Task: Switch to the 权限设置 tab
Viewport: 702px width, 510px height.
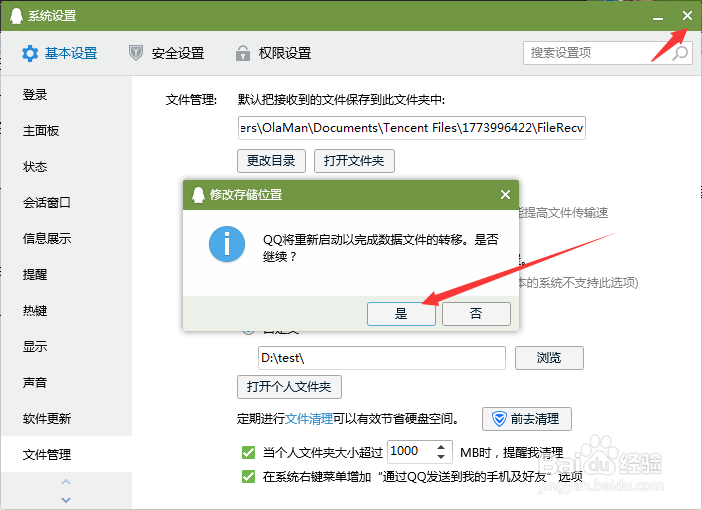Action: coord(274,53)
